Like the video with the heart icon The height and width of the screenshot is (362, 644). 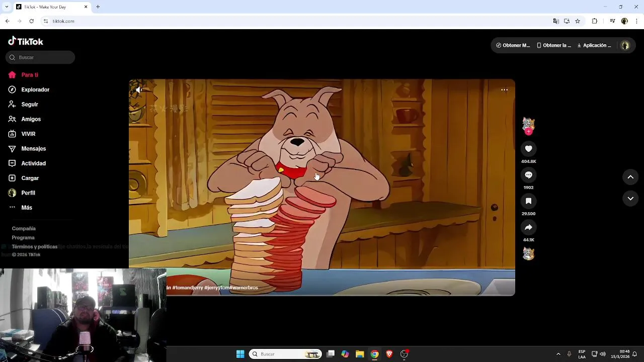(528, 149)
